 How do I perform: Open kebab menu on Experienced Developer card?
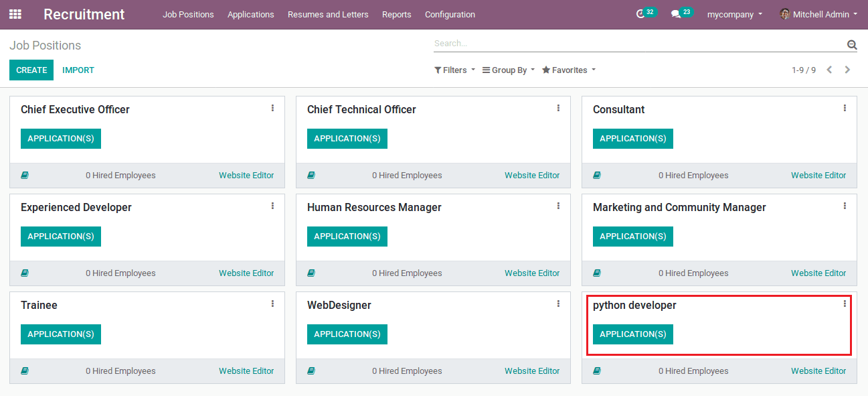tap(272, 206)
